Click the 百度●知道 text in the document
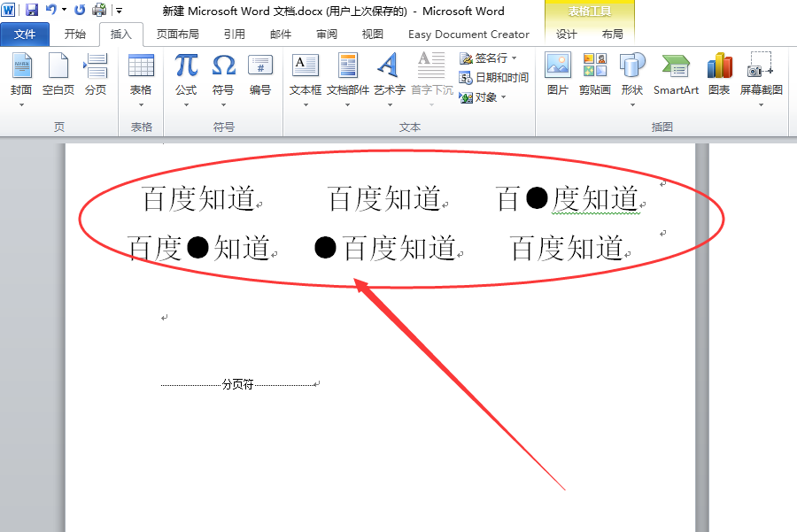797x532 pixels. 198,248
